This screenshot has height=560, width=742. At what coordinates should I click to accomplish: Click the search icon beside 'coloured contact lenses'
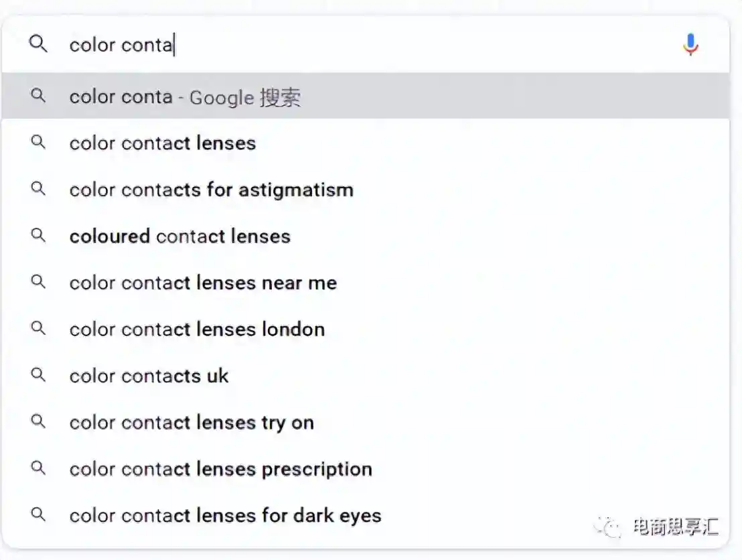click(x=38, y=236)
